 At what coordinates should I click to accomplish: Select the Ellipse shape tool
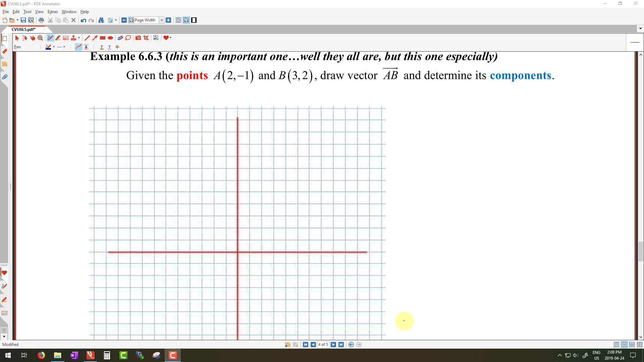tap(110, 38)
